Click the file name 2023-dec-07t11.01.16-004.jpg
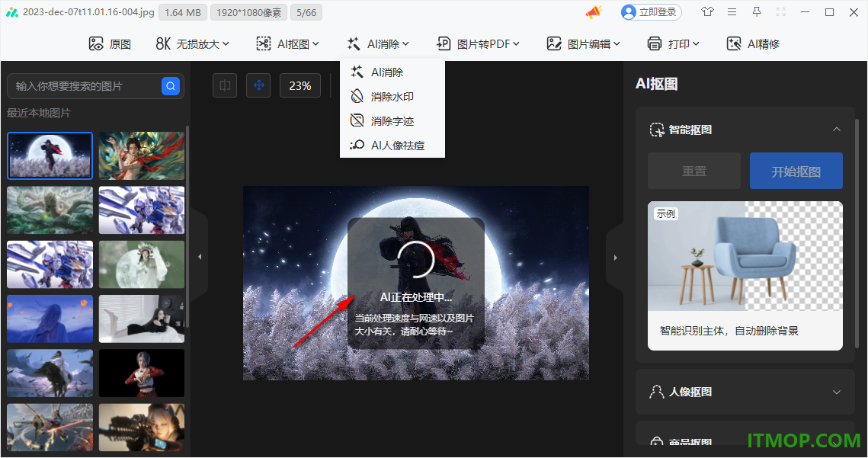This screenshot has height=458, width=868. (x=88, y=11)
